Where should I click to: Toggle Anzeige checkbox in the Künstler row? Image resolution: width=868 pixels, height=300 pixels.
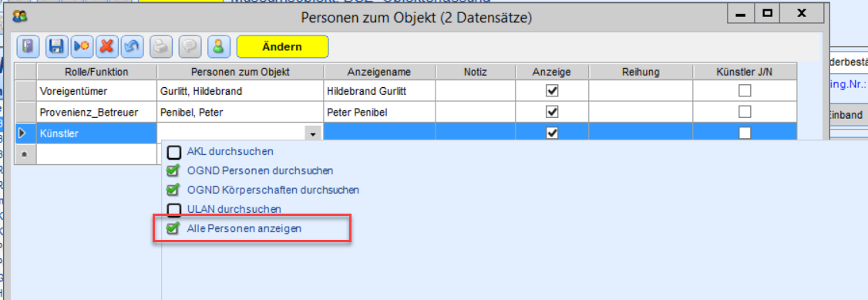(552, 133)
